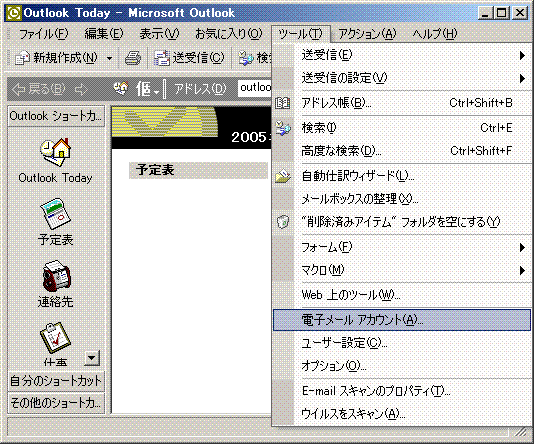Click the print toolbar icon
Image resolution: width=534 pixels, height=444 pixels.
coord(133,58)
